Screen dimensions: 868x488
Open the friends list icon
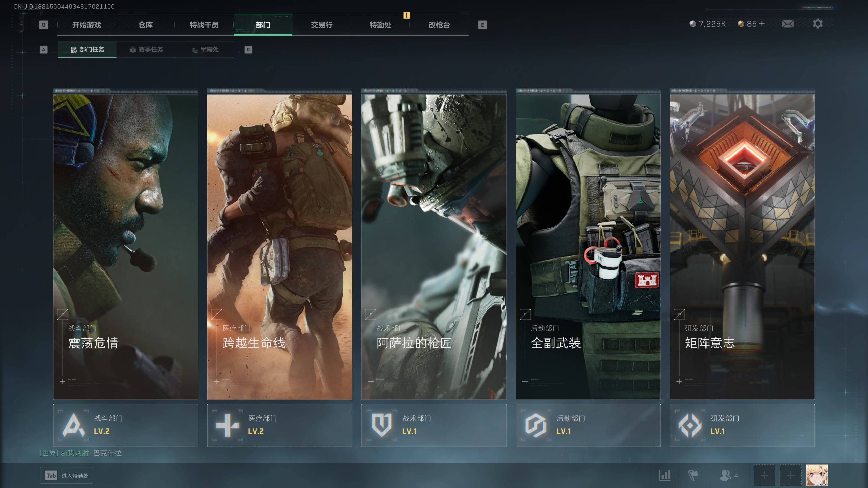coord(725,475)
